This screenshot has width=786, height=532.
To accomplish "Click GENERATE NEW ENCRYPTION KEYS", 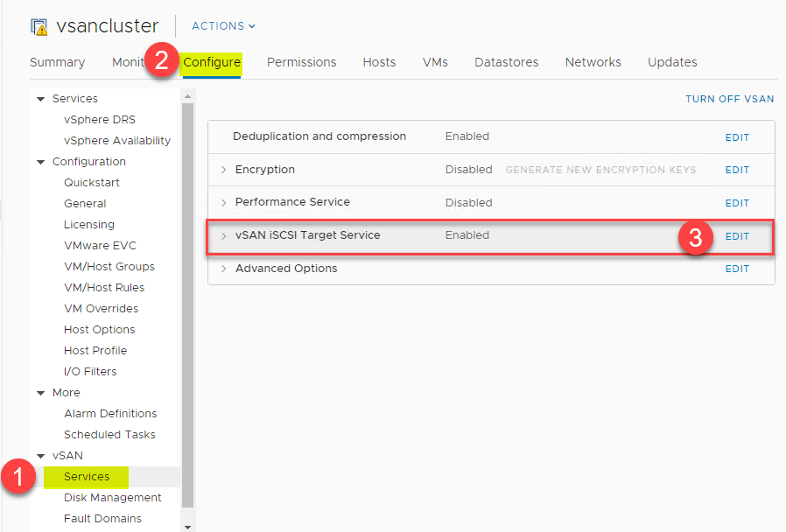I will [x=600, y=170].
